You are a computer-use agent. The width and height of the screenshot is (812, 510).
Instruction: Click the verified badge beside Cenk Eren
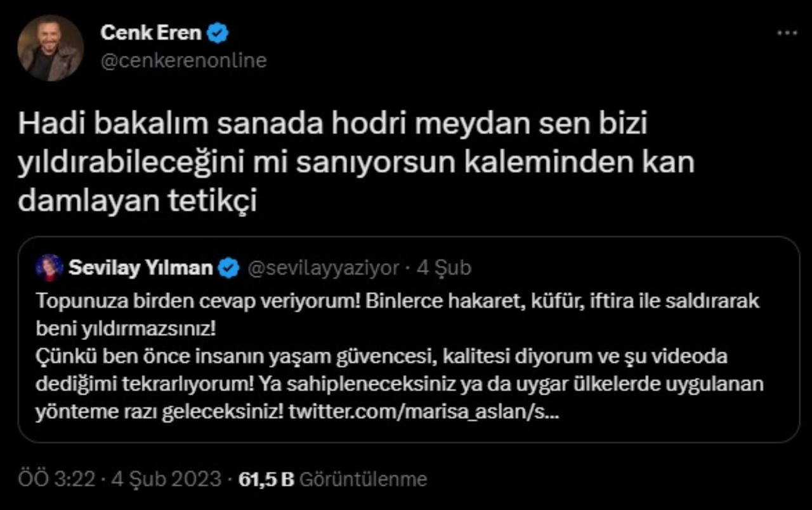219,34
